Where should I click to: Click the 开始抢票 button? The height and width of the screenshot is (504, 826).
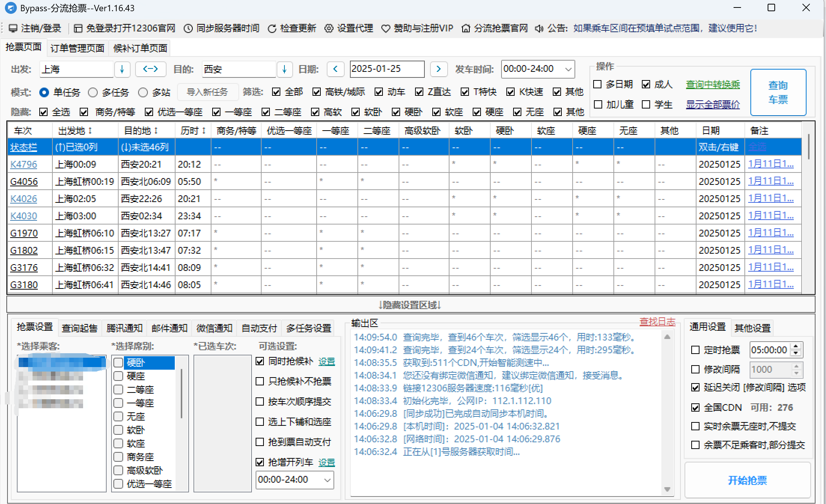point(747,480)
